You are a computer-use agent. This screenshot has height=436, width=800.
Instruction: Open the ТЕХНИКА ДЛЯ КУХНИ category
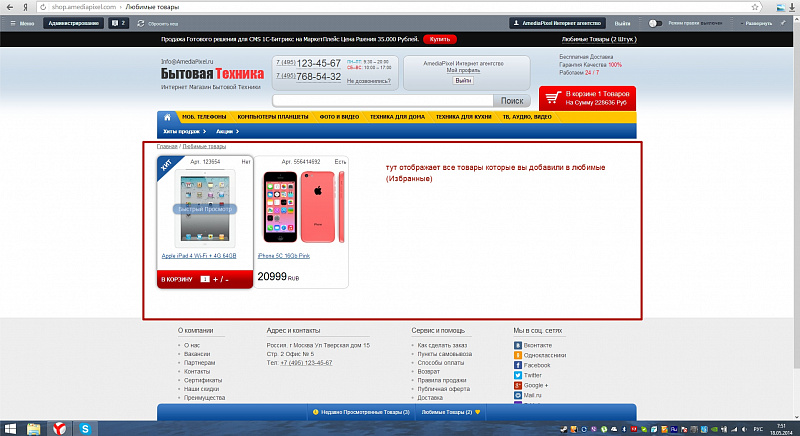[463, 117]
